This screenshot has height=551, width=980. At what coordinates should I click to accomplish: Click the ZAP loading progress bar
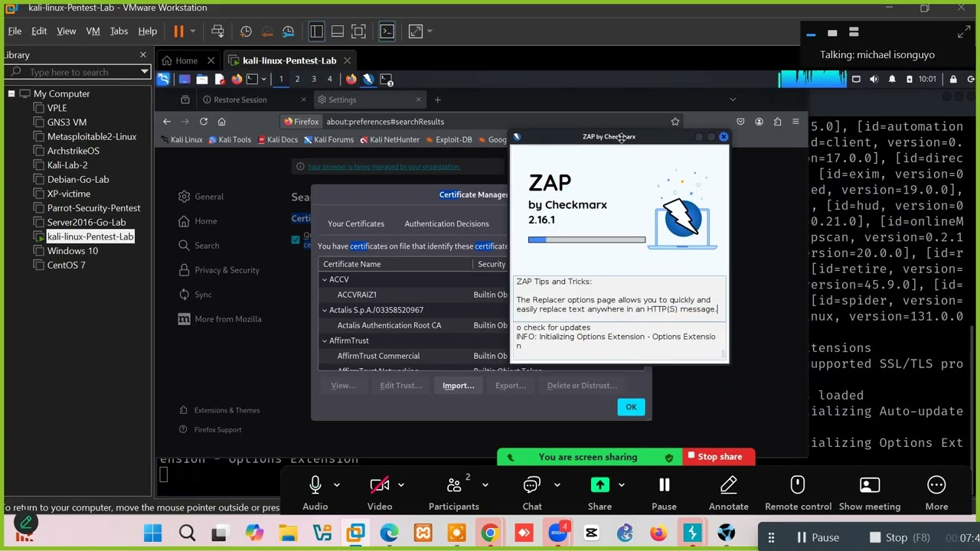586,240
